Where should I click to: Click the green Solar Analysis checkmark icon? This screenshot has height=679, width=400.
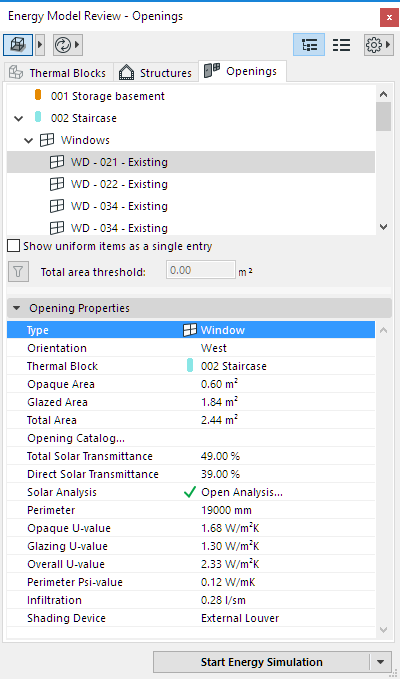pos(190,492)
